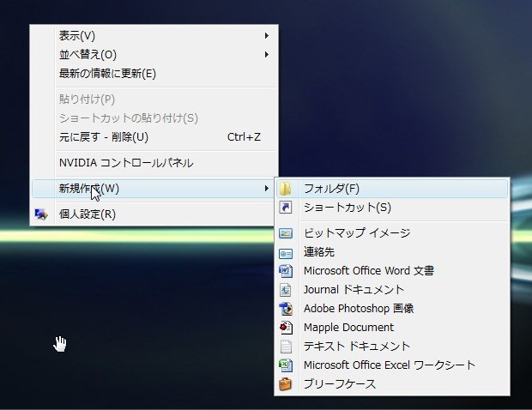Click the contact card icon beside 連絡先
This screenshot has height=410, width=532.
[x=286, y=253]
